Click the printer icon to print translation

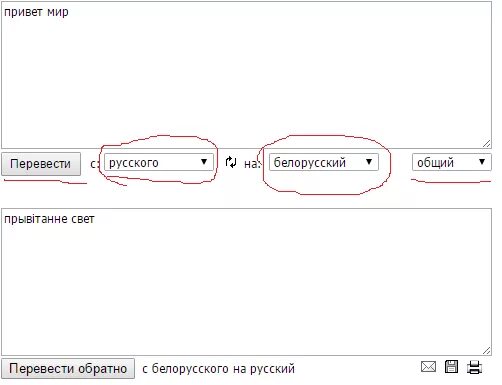(474, 367)
